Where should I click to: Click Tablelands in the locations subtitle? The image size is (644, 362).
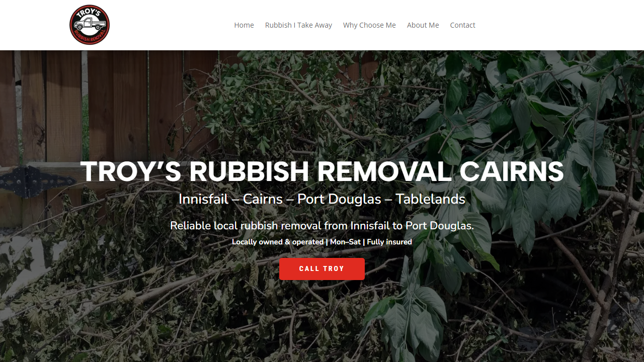coord(430,199)
